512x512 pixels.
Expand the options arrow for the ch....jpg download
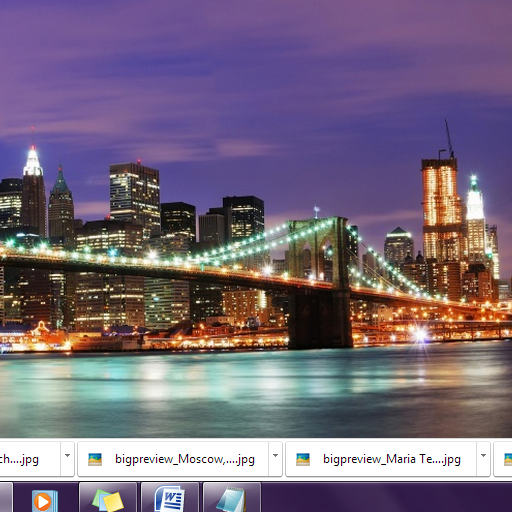67,459
